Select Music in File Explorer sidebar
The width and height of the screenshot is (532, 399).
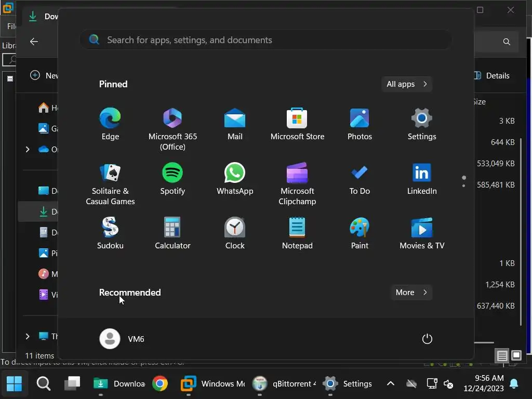[47, 274]
